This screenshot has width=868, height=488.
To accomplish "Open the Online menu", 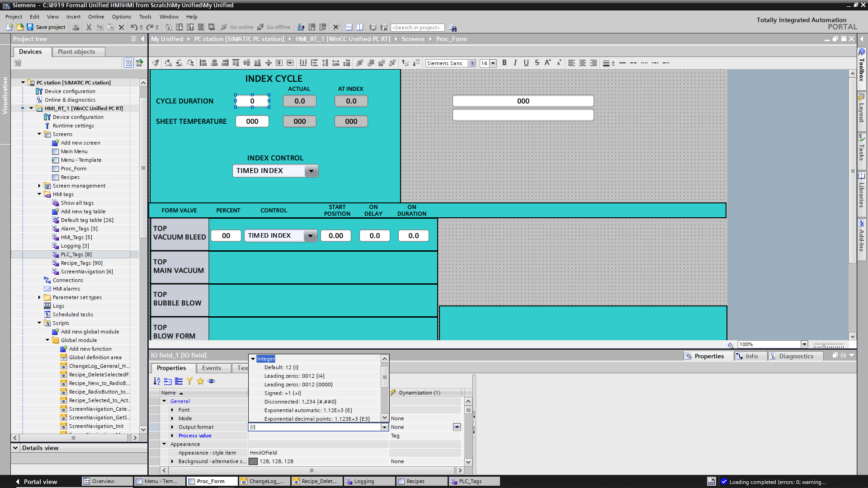I will pyautogui.click(x=96, y=17).
